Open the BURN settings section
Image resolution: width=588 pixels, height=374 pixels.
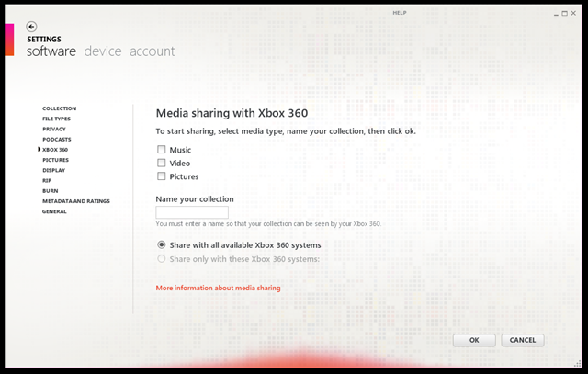[x=51, y=191]
